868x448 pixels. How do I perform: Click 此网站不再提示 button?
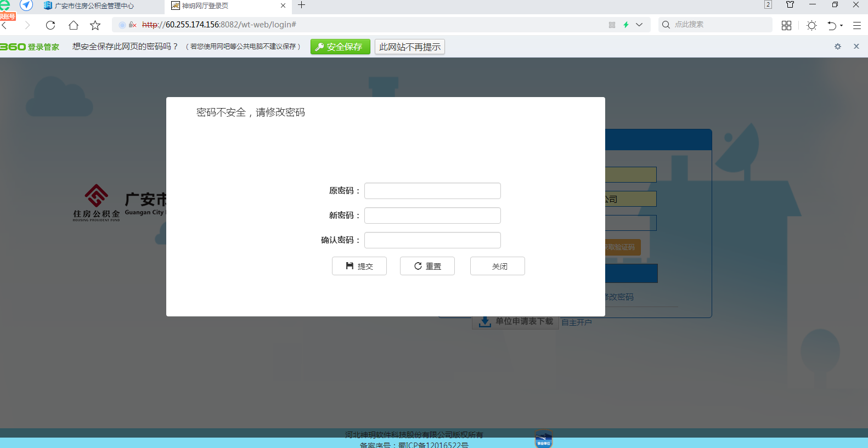pos(410,47)
